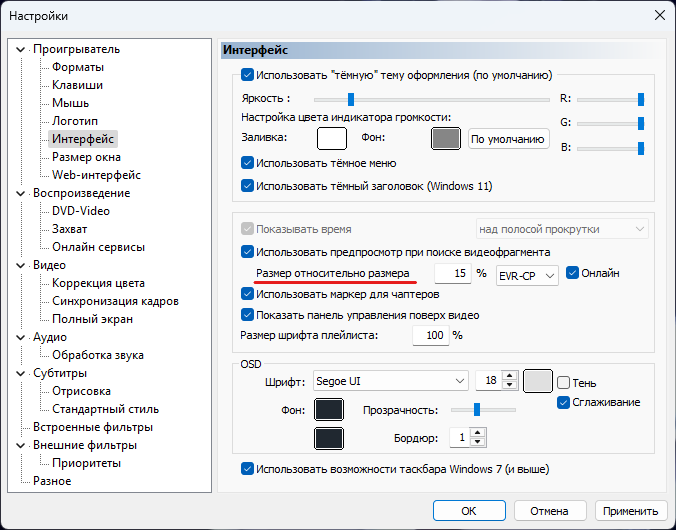This screenshot has height=530, width=676.
Task: Collapse the "Воспроизведение" tree node
Action: (20, 193)
